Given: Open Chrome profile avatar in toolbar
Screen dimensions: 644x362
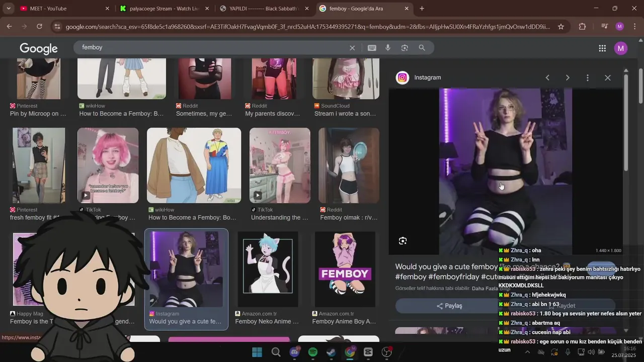Looking at the screenshot, I should point(620,27).
